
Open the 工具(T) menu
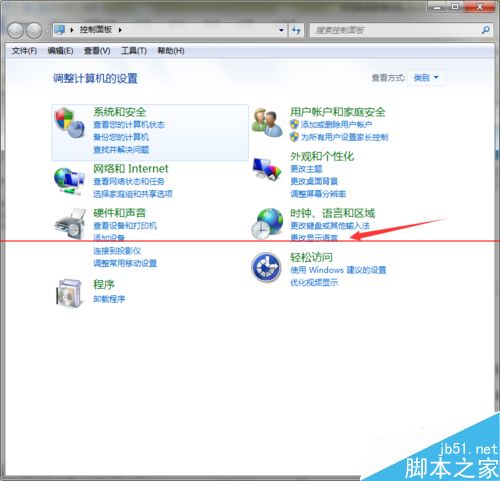click(134, 51)
